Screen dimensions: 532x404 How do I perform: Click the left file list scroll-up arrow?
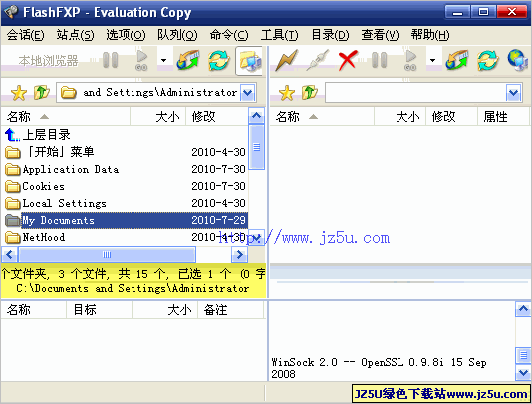[x=256, y=116]
